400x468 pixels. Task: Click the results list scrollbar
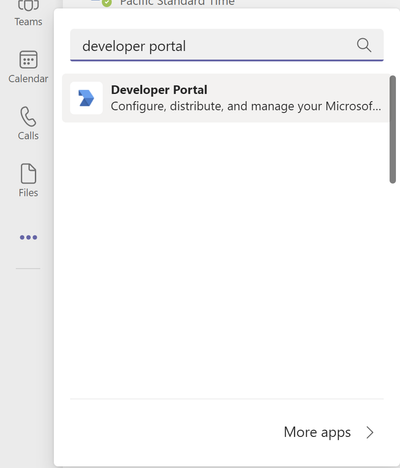pos(393,129)
